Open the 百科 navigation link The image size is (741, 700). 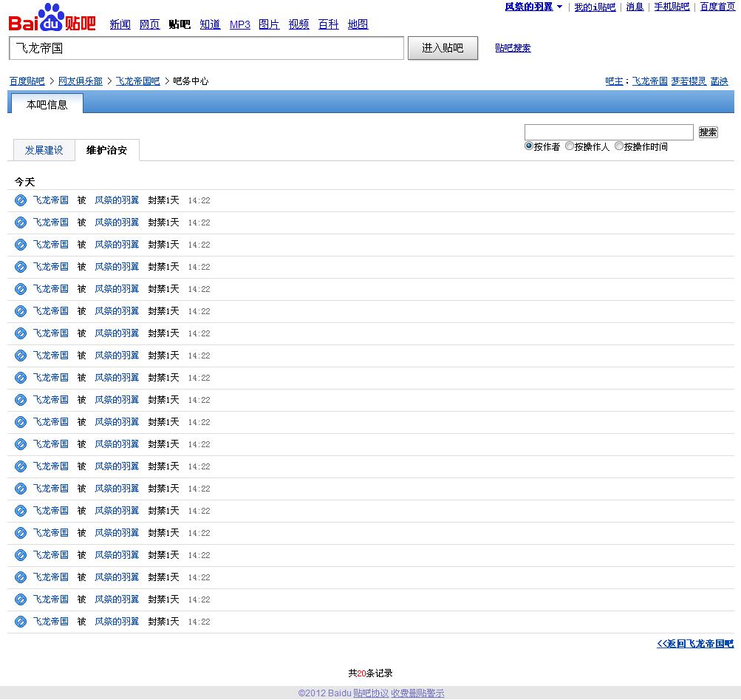(x=329, y=24)
